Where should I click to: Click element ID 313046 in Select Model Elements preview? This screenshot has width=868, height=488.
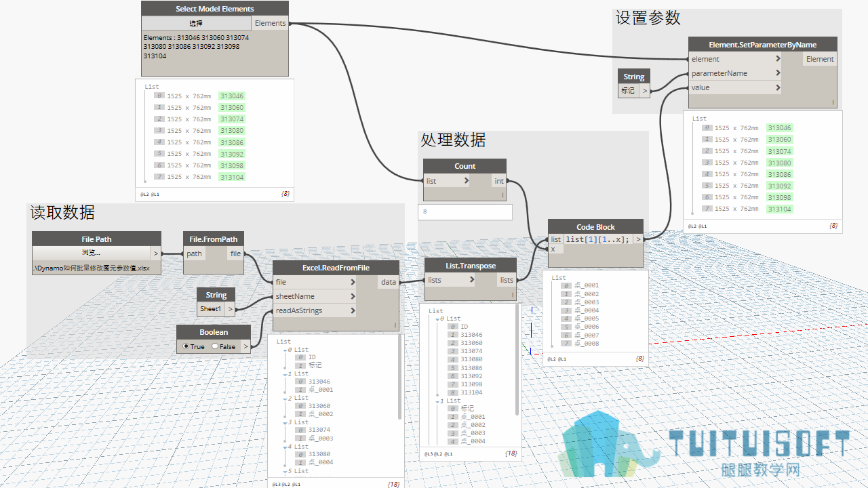pos(232,96)
